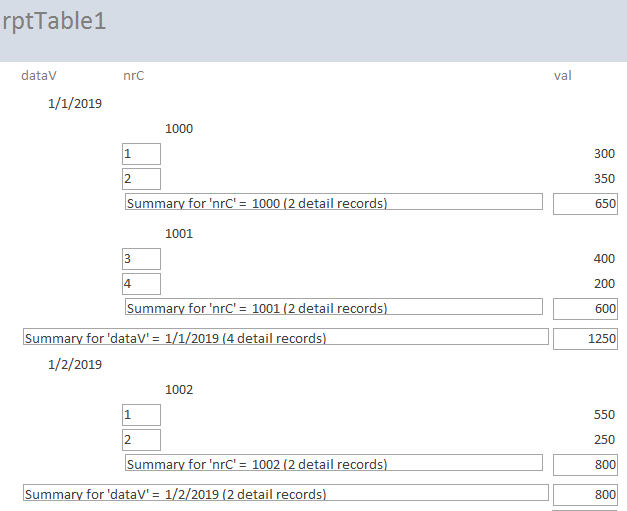
Task: Select the value 350 in val column
Action: (604, 178)
